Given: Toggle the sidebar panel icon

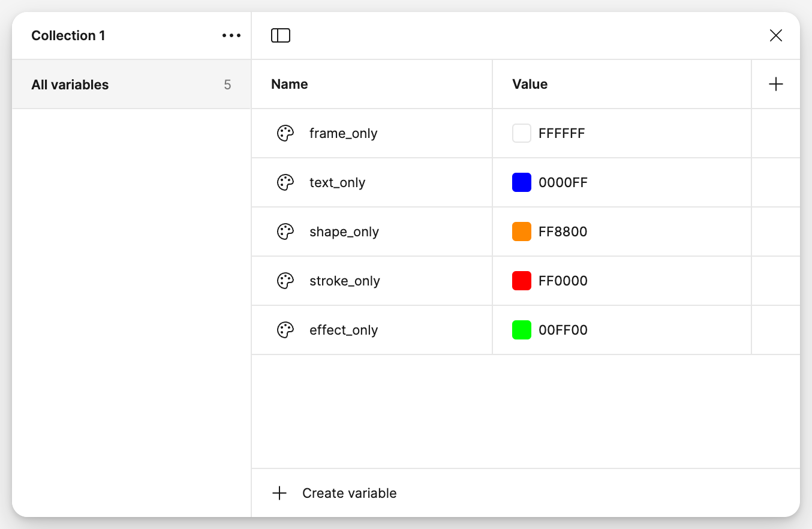Looking at the screenshot, I should click(281, 35).
